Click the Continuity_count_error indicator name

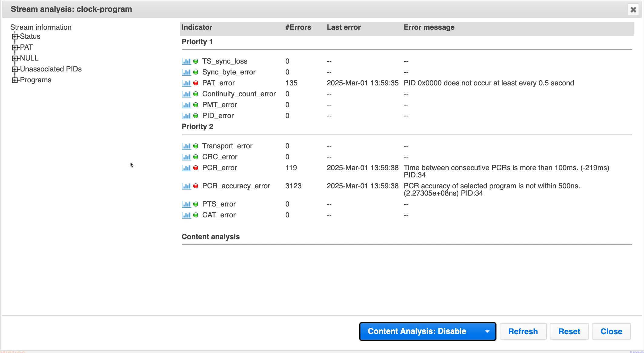(239, 94)
